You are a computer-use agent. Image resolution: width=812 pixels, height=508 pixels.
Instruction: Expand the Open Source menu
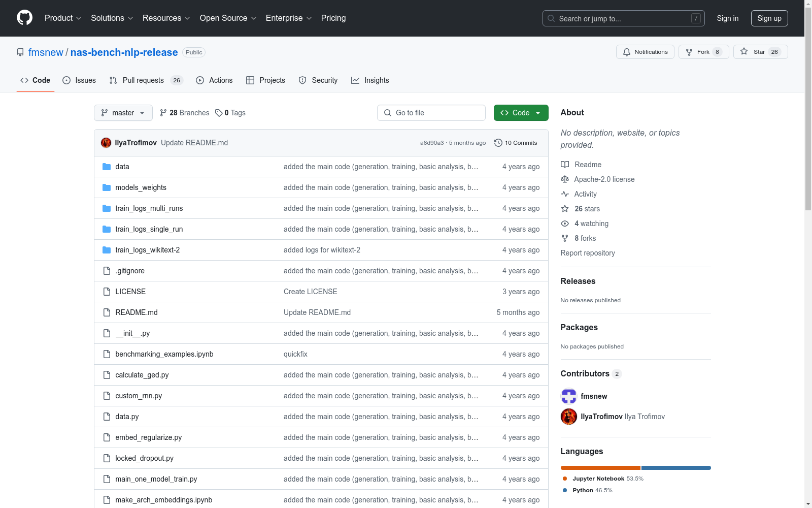[x=228, y=18]
